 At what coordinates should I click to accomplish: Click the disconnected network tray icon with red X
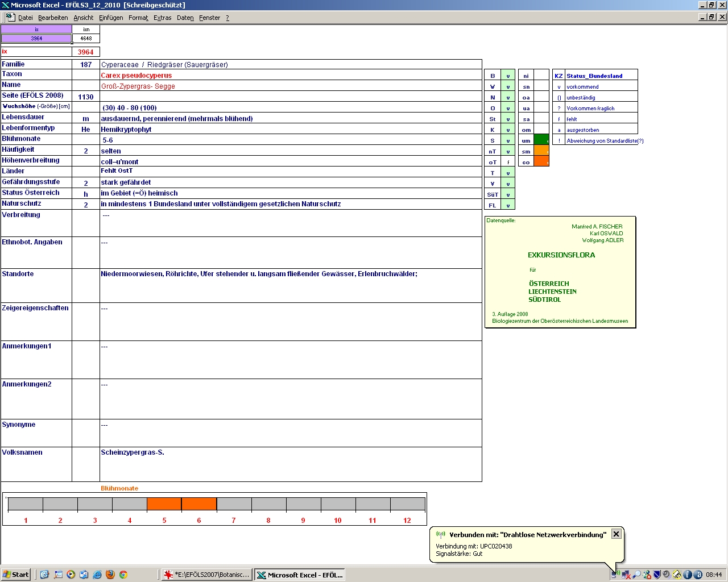point(626,575)
